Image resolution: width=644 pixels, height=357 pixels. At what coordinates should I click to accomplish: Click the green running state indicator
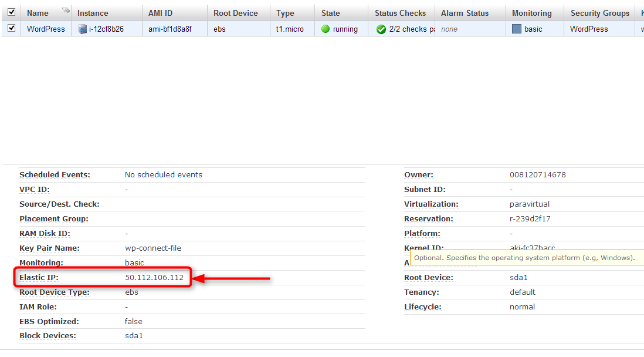click(326, 29)
